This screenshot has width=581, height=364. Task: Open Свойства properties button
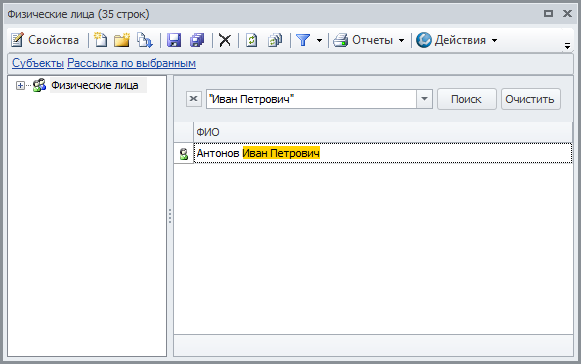pos(45,40)
